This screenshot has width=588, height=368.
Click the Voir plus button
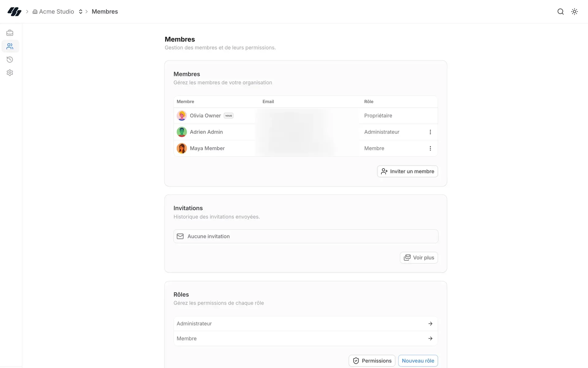click(x=419, y=258)
